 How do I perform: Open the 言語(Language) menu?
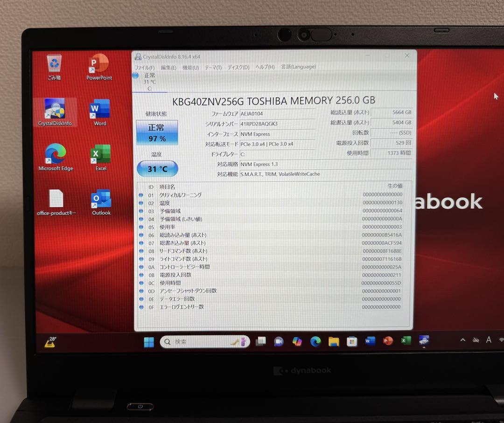point(298,67)
